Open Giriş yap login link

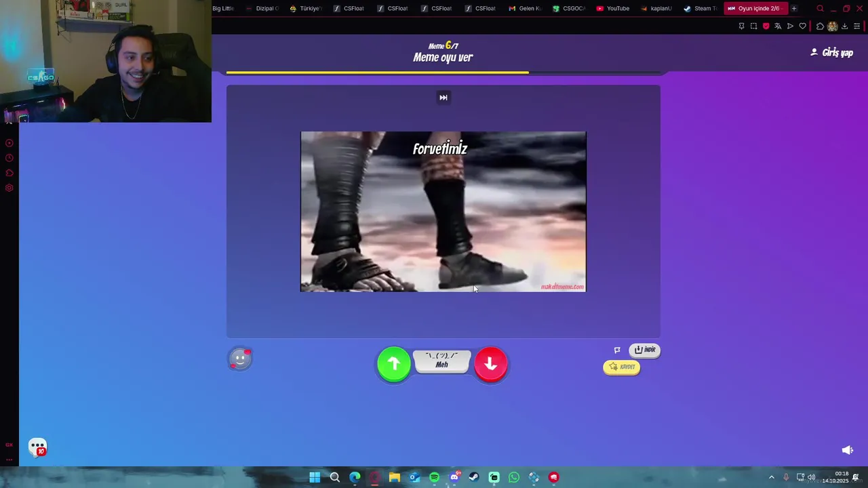832,52
